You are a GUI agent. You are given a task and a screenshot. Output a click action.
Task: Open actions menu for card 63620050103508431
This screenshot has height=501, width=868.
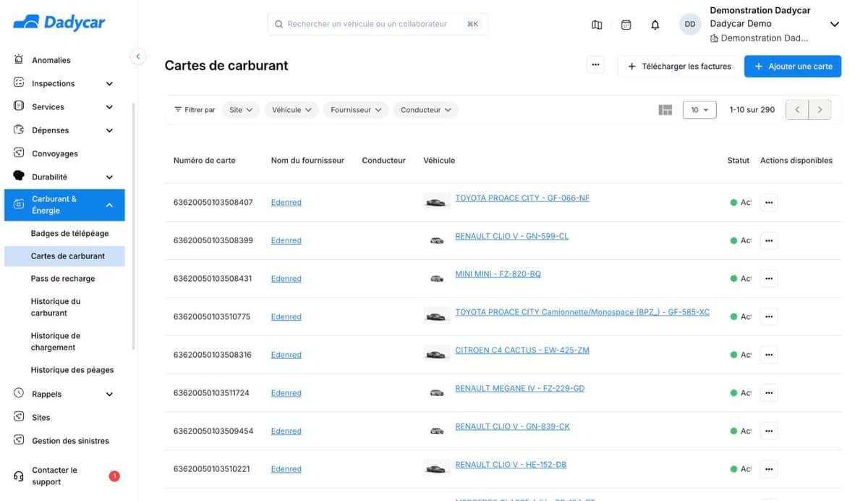[x=769, y=279]
